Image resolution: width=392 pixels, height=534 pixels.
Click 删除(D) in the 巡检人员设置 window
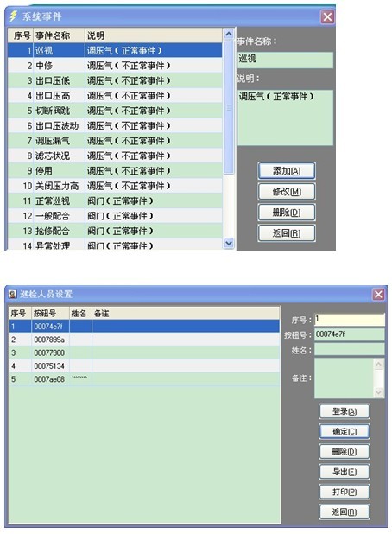(x=345, y=452)
